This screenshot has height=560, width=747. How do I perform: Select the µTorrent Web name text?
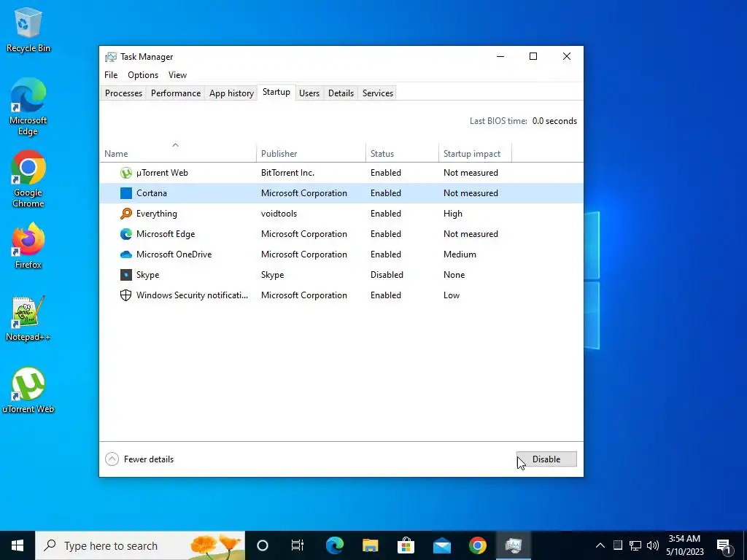click(162, 173)
